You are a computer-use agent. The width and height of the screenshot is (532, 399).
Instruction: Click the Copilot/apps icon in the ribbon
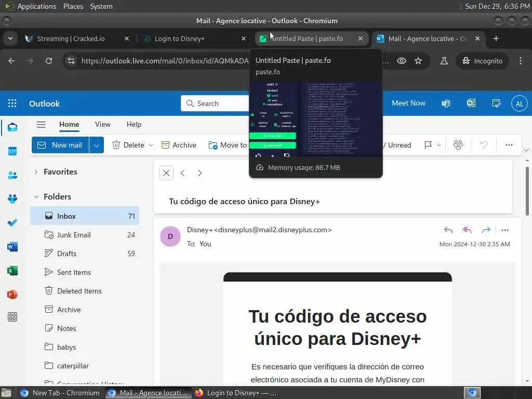[458, 145]
